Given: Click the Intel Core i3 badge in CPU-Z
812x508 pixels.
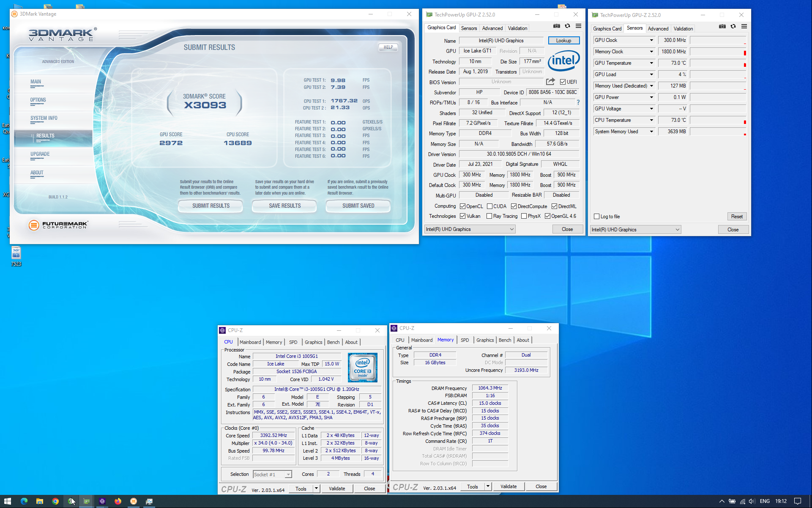Looking at the screenshot, I should 363,368.
